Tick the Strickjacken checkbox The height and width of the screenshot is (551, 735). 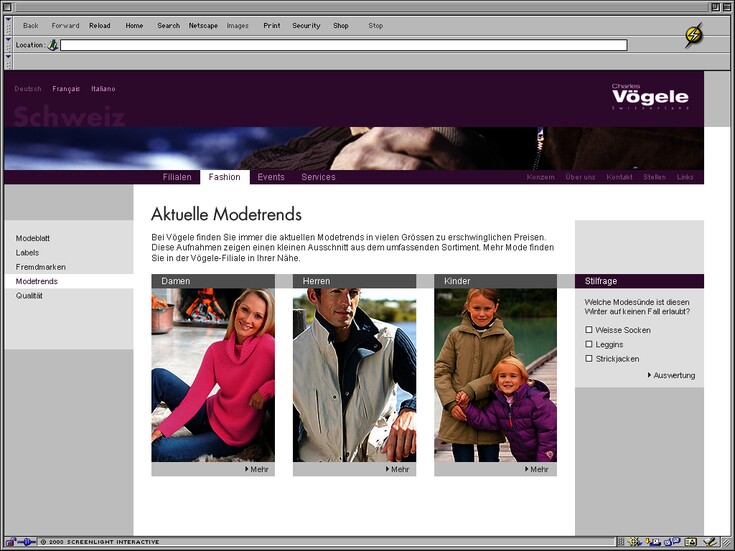589,358
